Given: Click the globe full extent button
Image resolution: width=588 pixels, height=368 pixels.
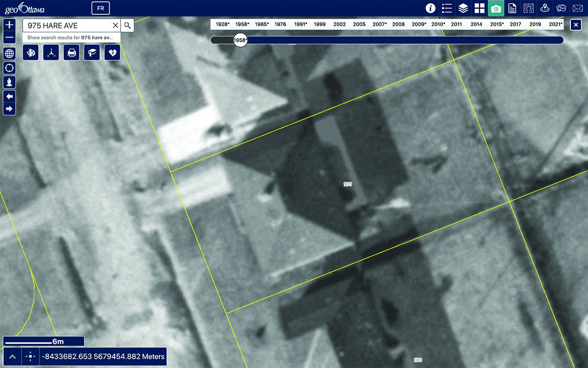Looking at the screenshot, I should click(x=9, y=53).
